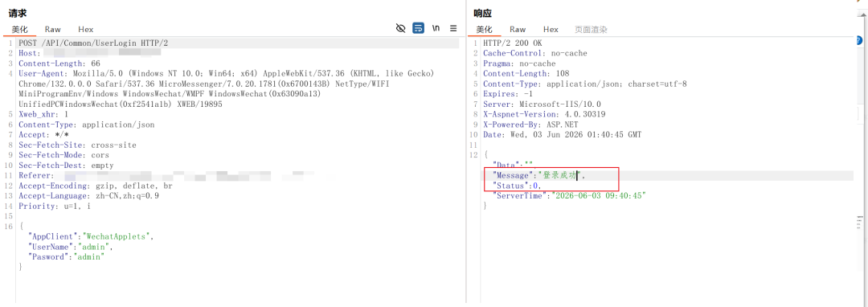This screenshot has width=868, height=307.
Task: Switch to the response Hex tab
Action: coord(551,29)
